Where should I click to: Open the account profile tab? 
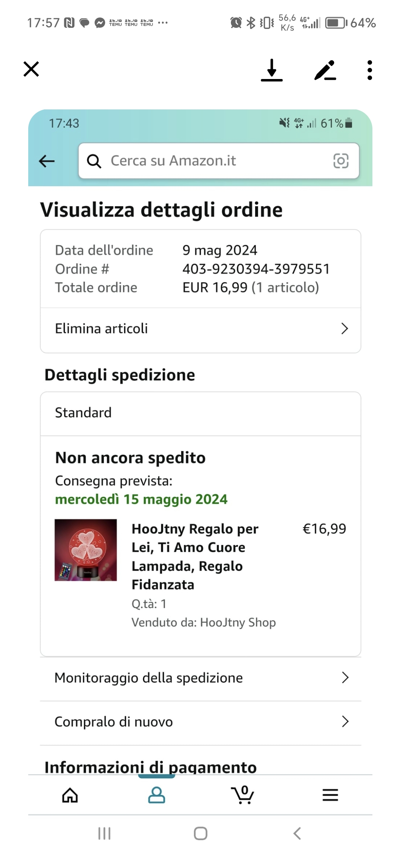pyautogui.click(x=157, y=795)
